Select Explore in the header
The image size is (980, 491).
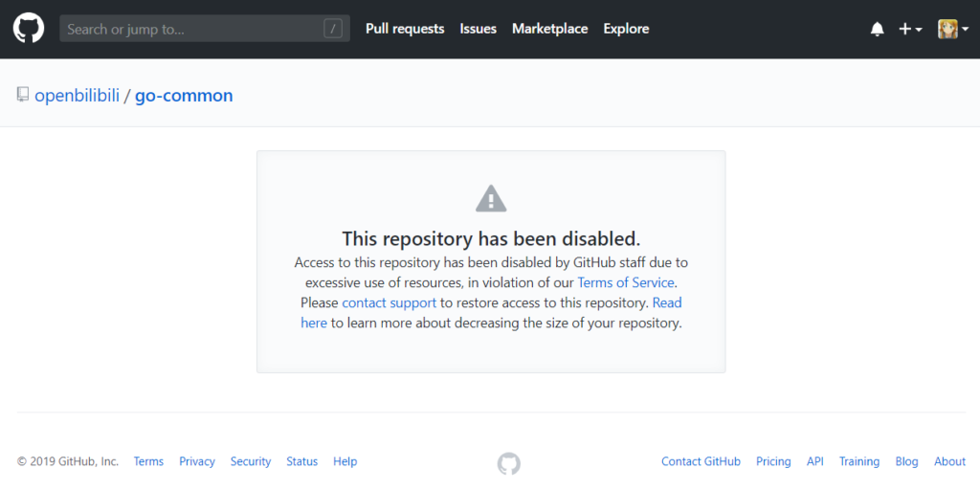[626, 29]
